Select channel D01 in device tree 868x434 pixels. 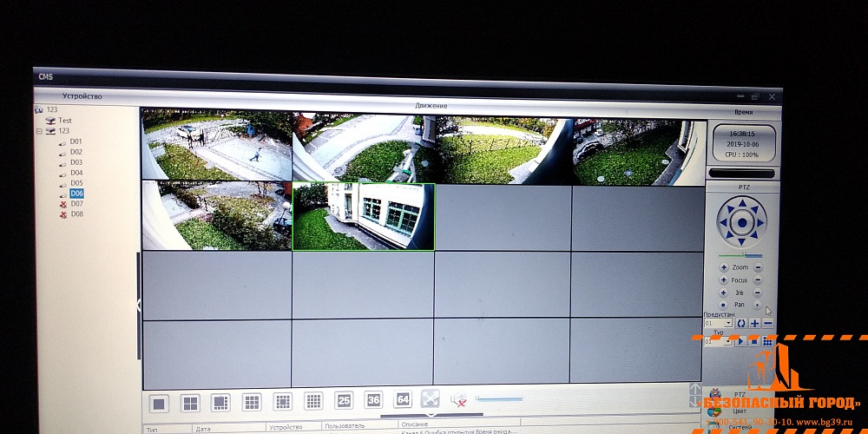(x=76, y=141)
